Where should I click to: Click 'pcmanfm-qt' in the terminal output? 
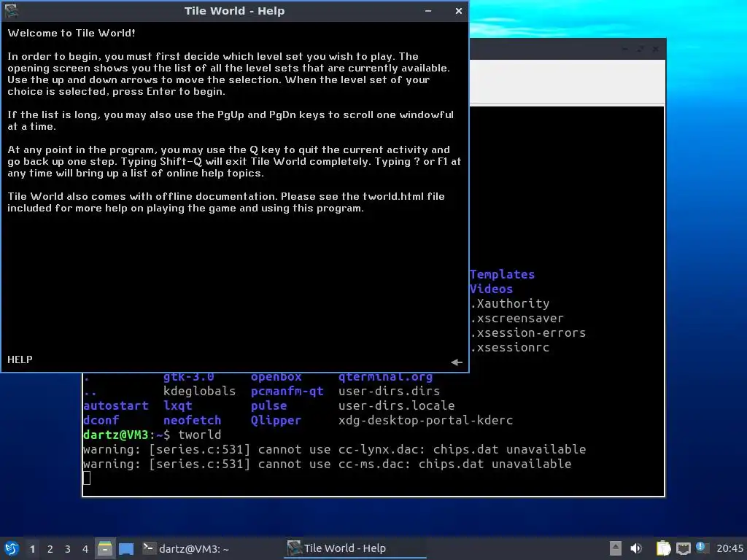pos(287,391)
